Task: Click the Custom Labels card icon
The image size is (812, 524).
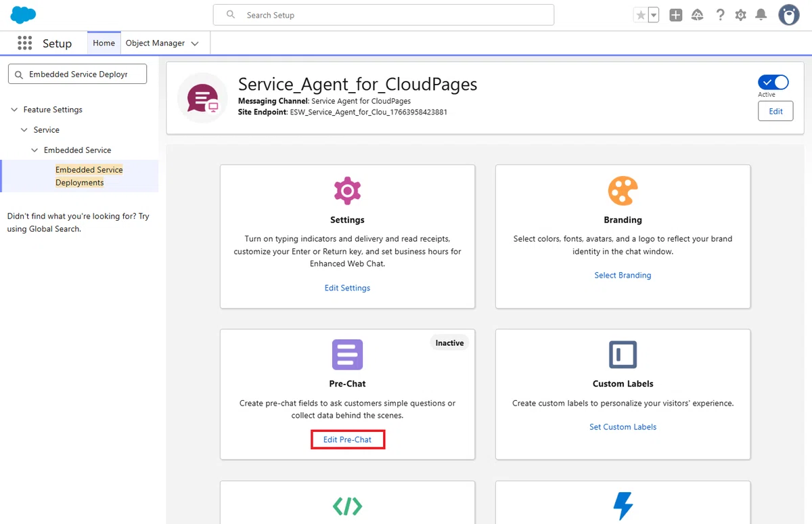Action: [x=623, y=355]
